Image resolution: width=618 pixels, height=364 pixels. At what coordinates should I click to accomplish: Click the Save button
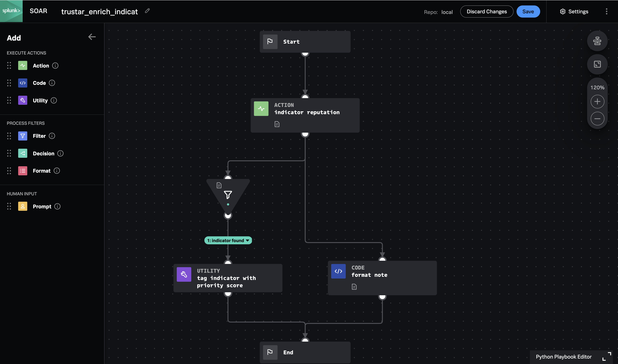[528, 12]
